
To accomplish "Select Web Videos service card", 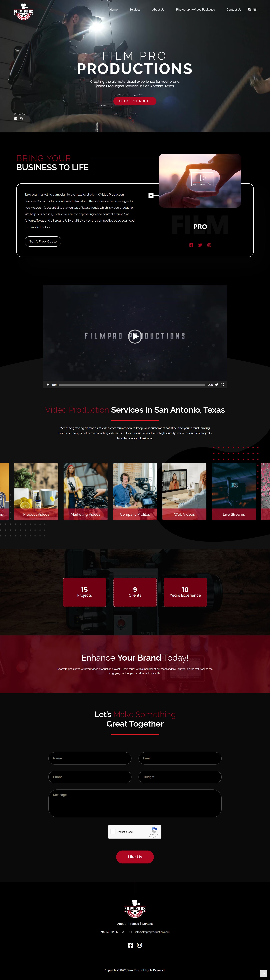I will click(184, 491).
